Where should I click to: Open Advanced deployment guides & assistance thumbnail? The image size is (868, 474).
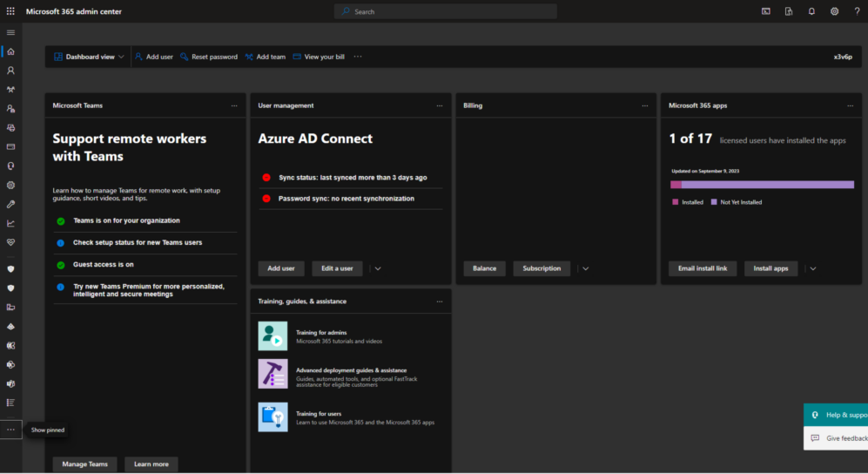click(x=273, y=374)
